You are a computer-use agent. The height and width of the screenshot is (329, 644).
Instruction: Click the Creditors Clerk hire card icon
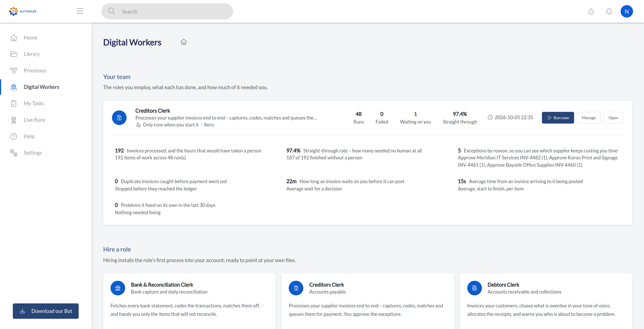click(x=296, y=288)
